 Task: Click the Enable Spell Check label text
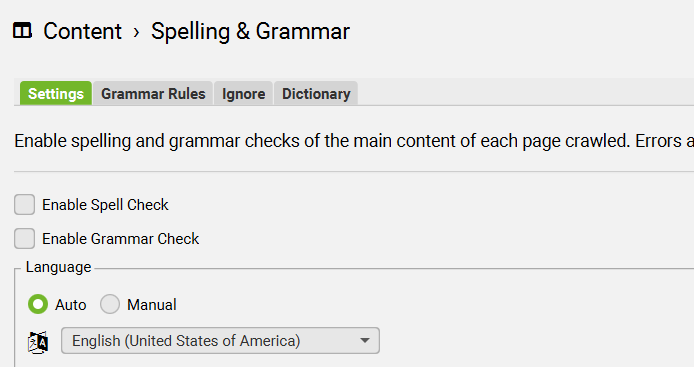pos(105,205)
